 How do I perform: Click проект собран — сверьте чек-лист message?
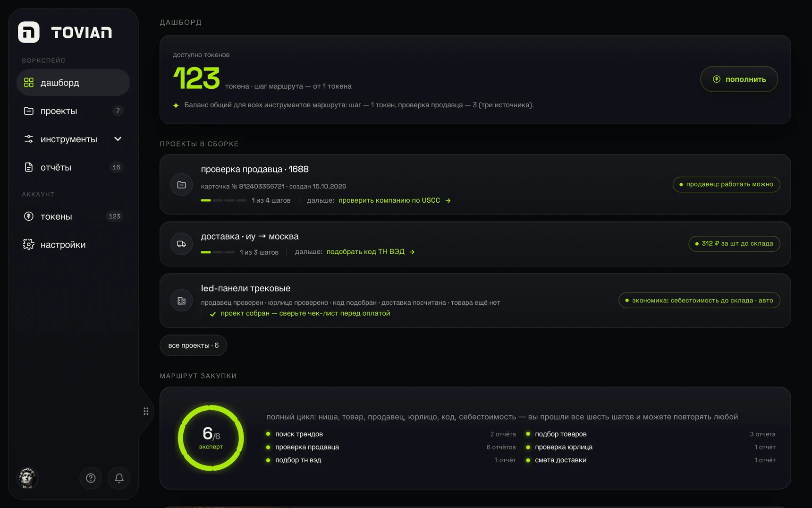(300, 313)
